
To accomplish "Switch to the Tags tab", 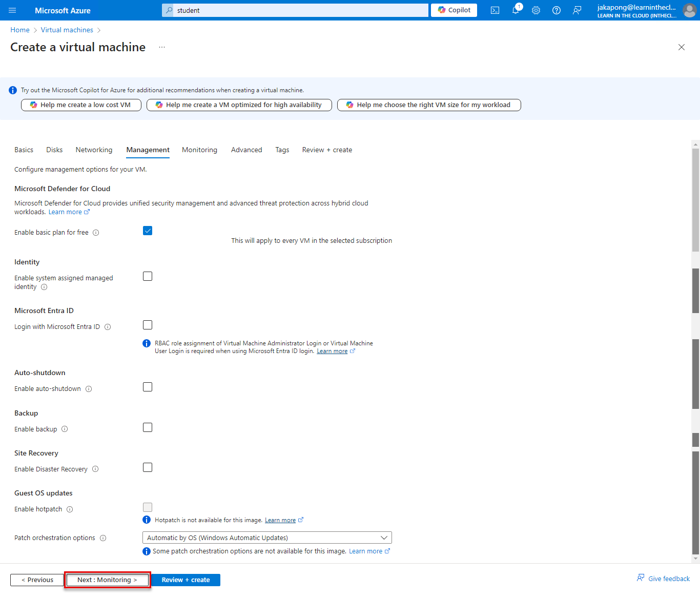I will pyautogui.click(x=282, y=150).
